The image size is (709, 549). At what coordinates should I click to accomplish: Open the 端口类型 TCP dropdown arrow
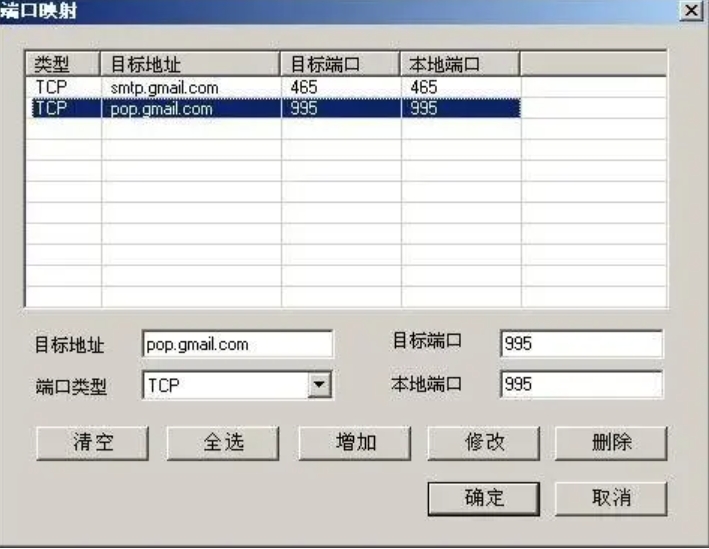[x=320, y=385]
